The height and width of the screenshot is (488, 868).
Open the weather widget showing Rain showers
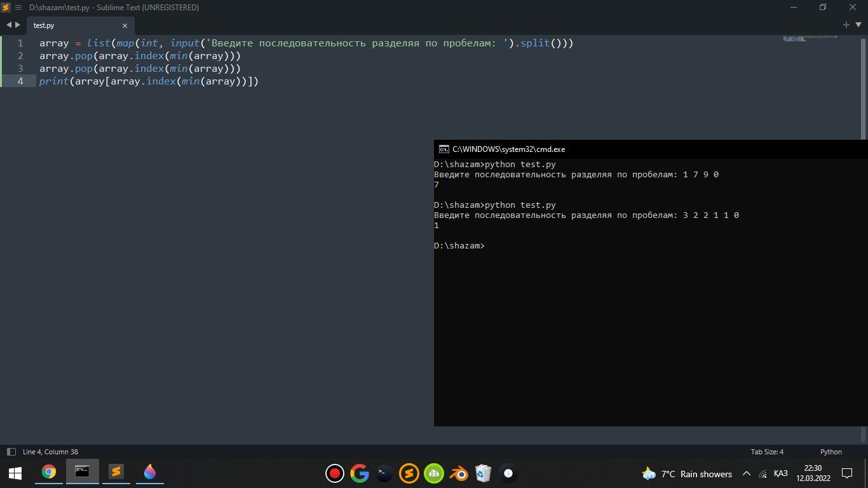(687, 474)
